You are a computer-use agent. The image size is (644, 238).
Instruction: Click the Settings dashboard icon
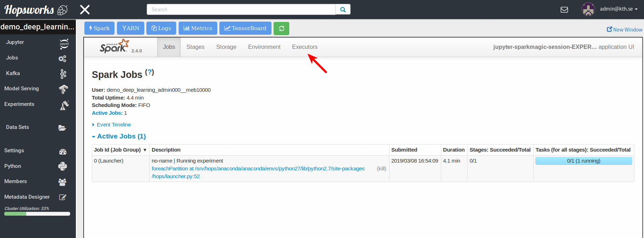click(x=63, y=152)
